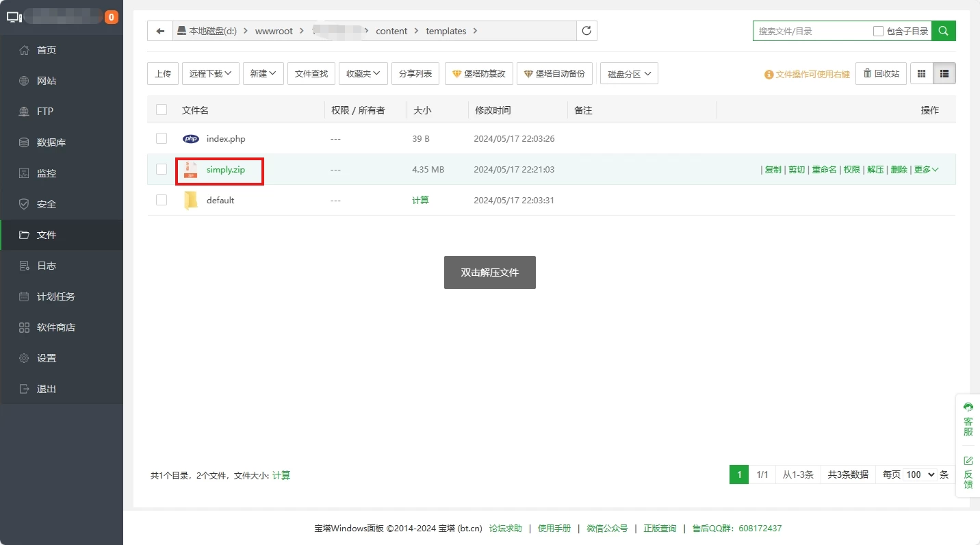Screen dimensions: 980x545
Task: Open 数据库 (Database) in the sidebar
Action: pos(51,142)
